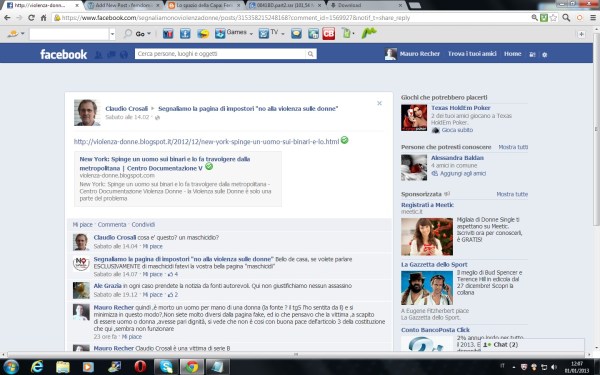The image size is (600, 375).
Task: Open the Go button dropdown arrow
Action: coord(149,34)
